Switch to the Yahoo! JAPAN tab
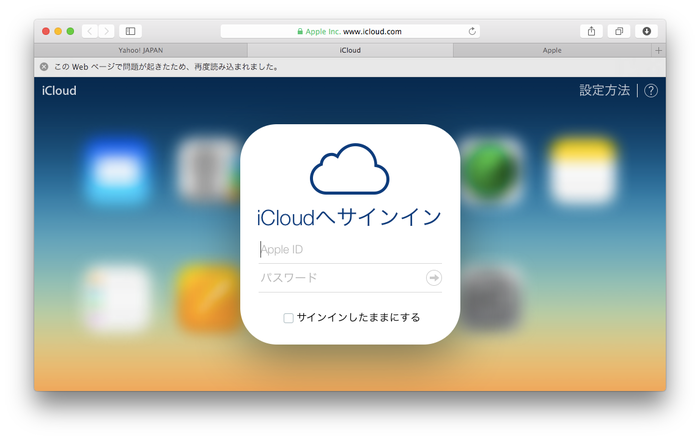The height and width of the screenshot is (440, 700). pos(141,50)
